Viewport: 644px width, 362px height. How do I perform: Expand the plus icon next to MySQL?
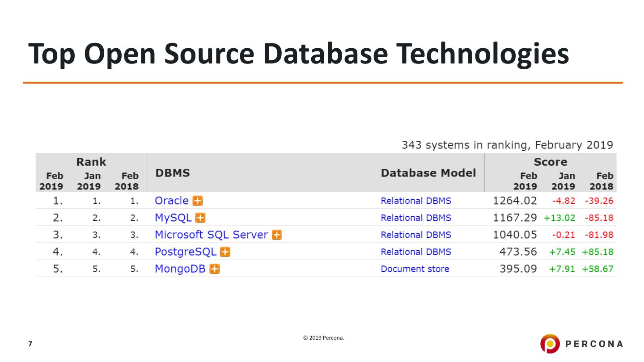click(x=200, y=218)
